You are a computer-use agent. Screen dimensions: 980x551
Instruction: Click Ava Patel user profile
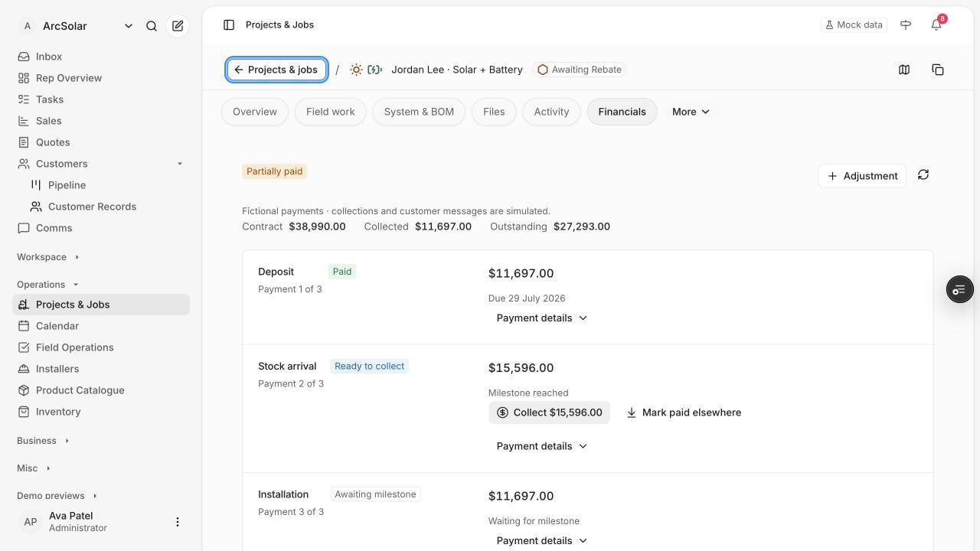point(92,522)
